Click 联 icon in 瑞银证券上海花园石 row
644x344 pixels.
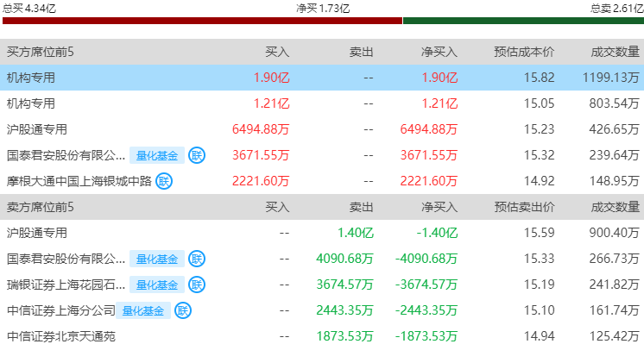click(197, 285)
